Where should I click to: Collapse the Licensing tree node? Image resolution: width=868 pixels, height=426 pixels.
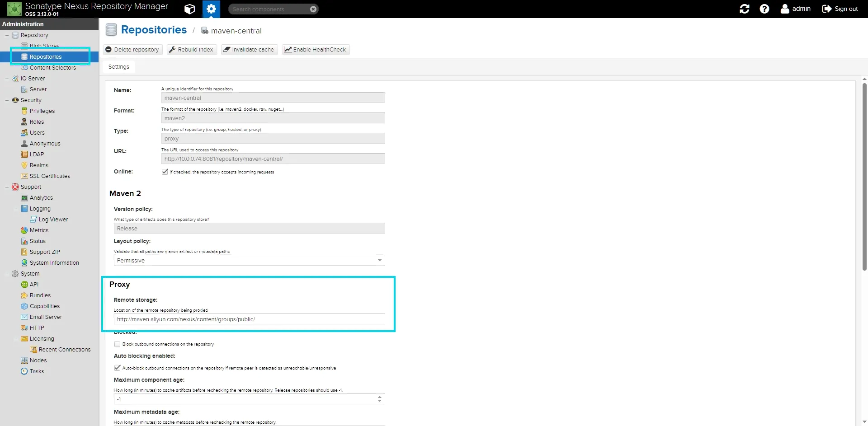coord(16,339)
